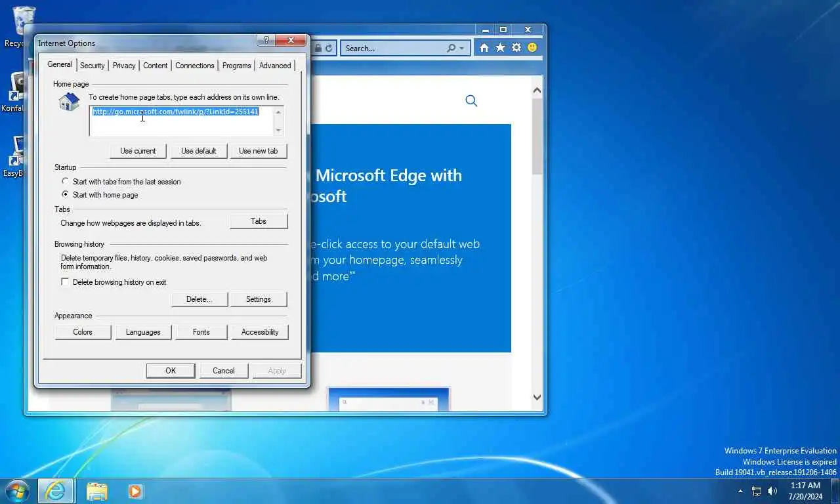The width and height of the screenshot is (840, 504).
Task: Open the Languages button
Action: (143, 332)
